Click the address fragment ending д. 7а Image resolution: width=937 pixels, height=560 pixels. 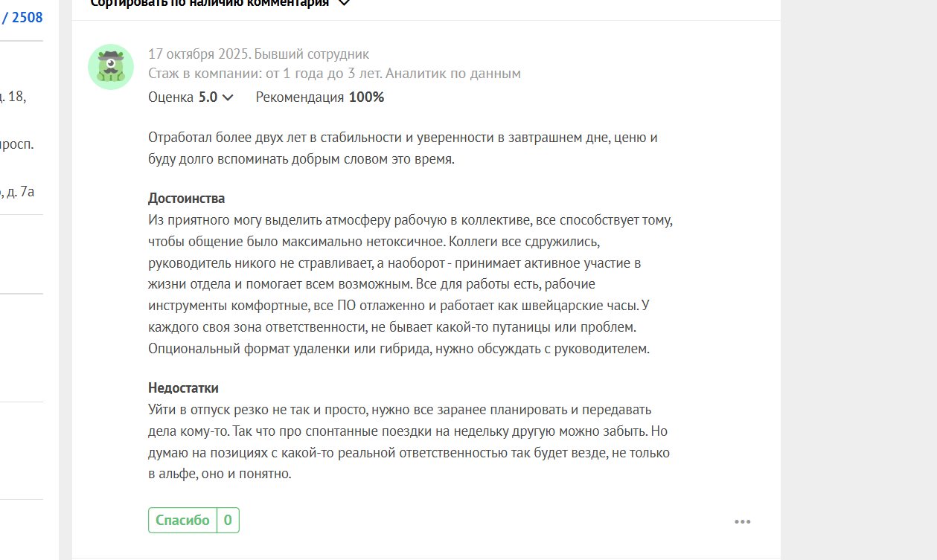19,192
